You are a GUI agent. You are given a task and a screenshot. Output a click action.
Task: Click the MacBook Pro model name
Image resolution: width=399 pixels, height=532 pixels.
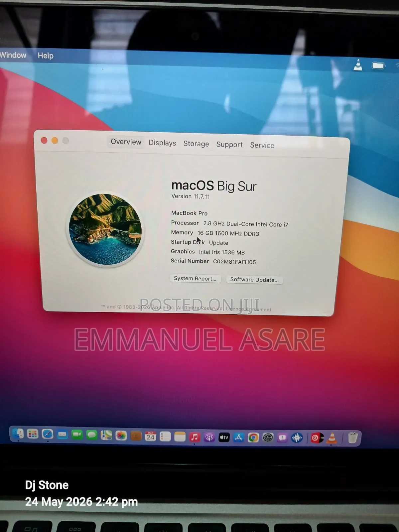(x=189, y=213)
